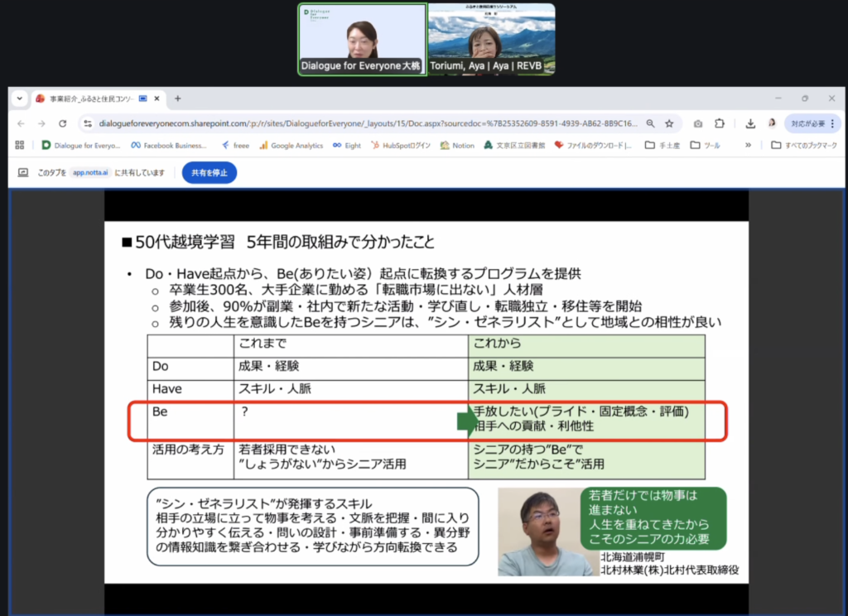
Task: Click the camera screenshot icon in toolbar
Action: pos(698,123)
